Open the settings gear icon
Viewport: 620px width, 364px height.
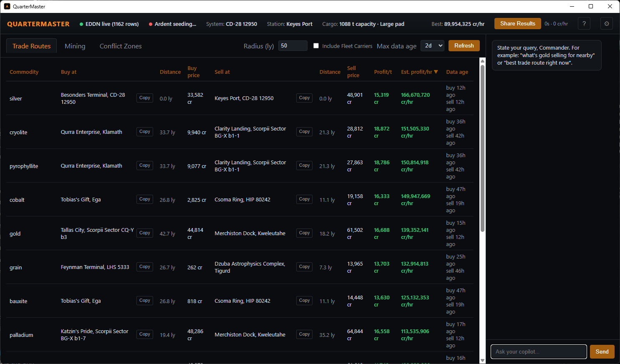click(x=607, y=24)
